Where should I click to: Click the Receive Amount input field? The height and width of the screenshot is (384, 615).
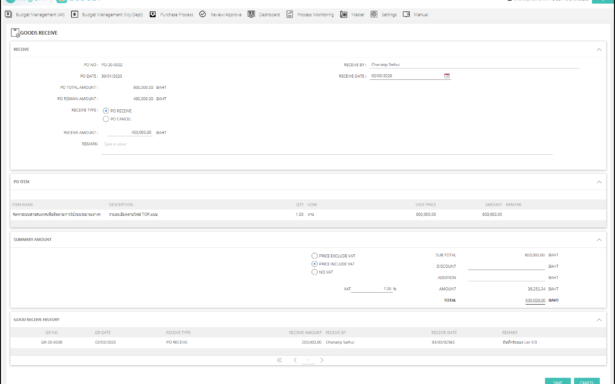(129, 133)
